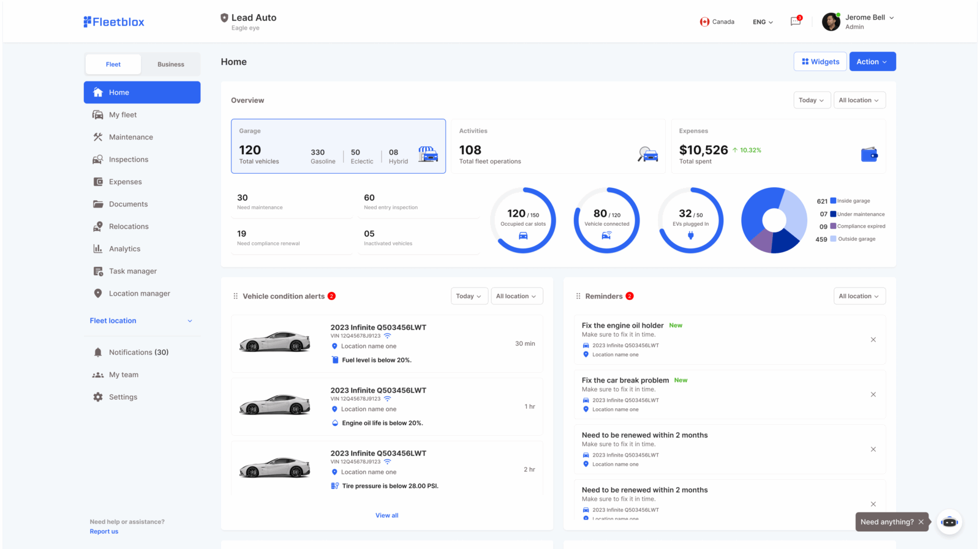Open Reminders All location dropdown
Viewport: 980px width, 549px height.
(x=859, y=296)
